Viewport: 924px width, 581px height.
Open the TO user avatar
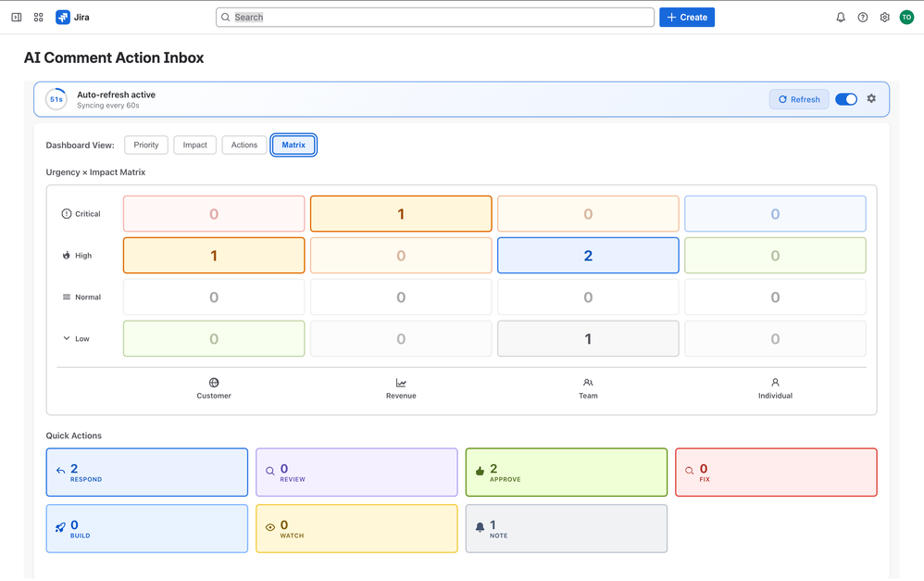907,17
